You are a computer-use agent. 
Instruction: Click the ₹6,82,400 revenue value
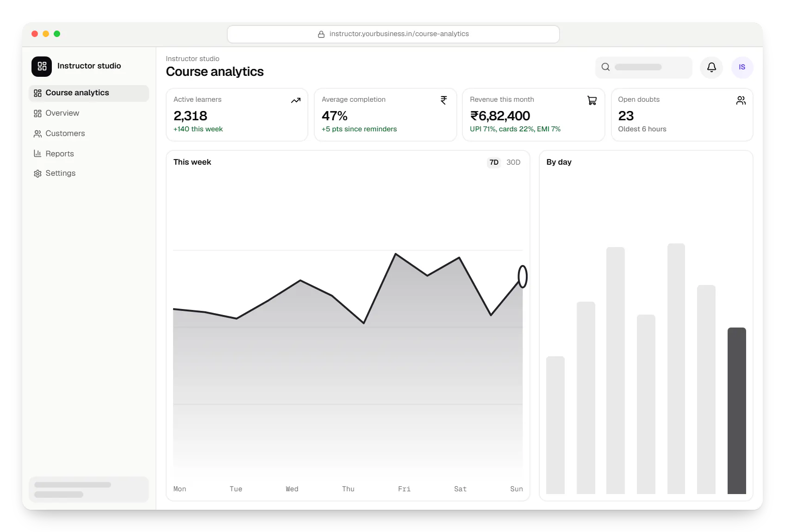point(500,116)
